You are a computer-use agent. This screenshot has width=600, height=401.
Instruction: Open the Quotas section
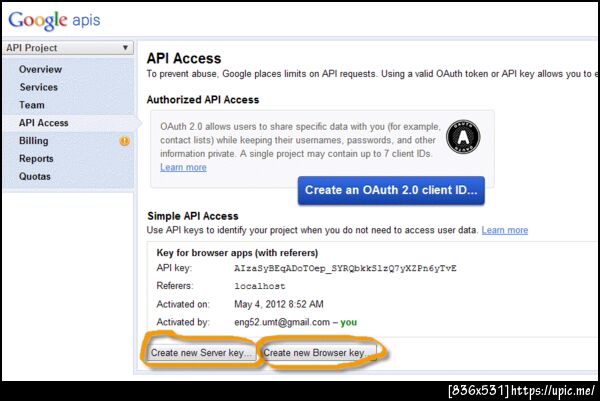coord(35,176)
